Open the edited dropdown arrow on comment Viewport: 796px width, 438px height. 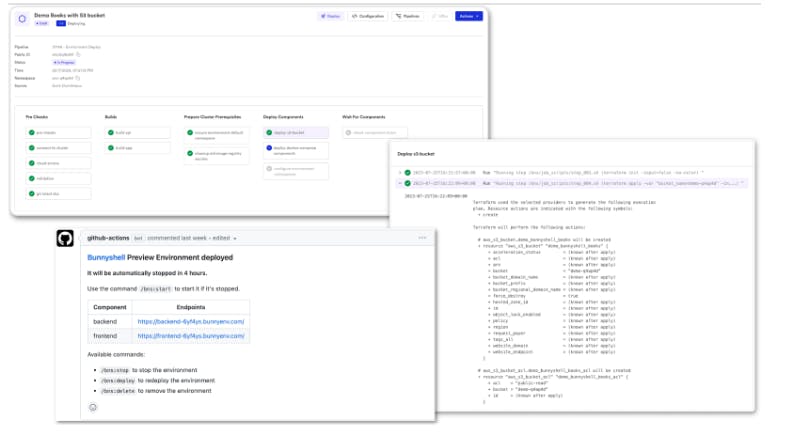(235, 239)
